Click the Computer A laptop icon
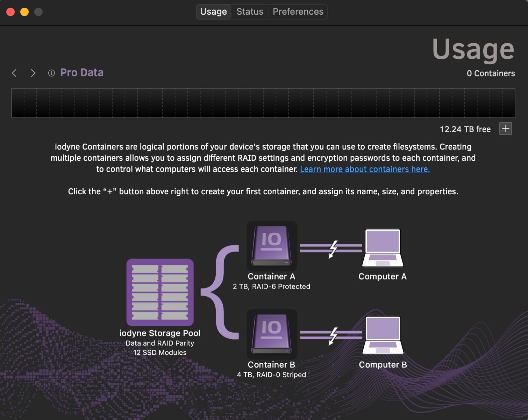 (383, 248)
